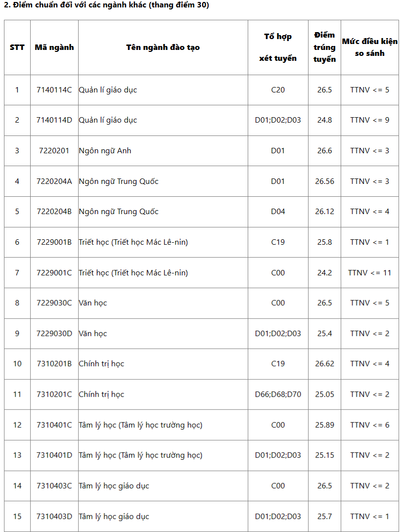Select the D04 combination cell
Screen dimensions: 400x532
coord(278,212)
